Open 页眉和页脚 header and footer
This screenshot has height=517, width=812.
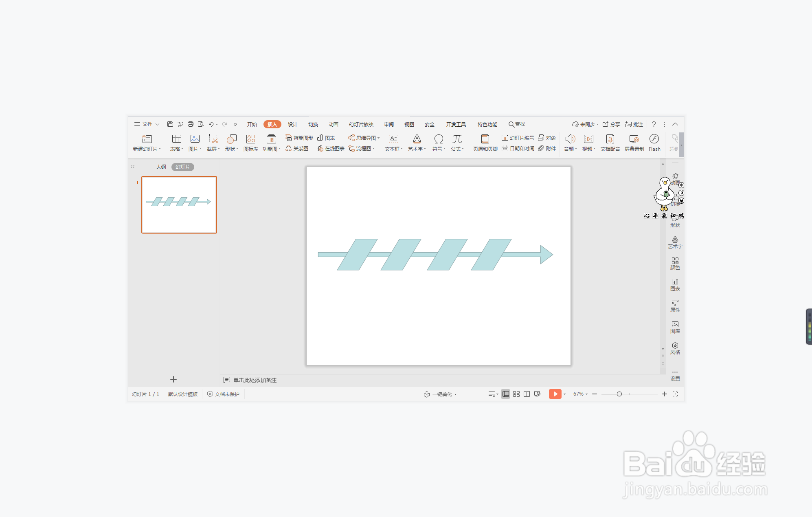click(x=485, y=143)
